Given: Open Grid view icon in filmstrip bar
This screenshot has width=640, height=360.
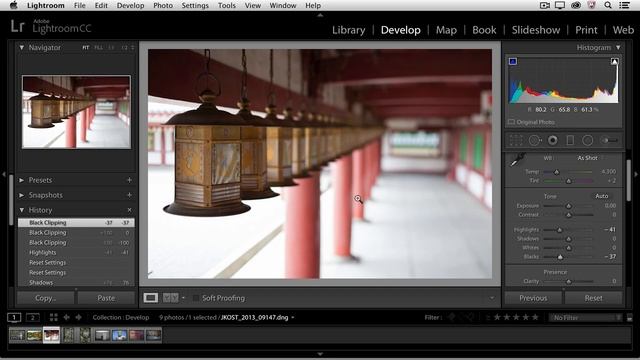Looking at the screenshot, I should (x=53, y=317).
